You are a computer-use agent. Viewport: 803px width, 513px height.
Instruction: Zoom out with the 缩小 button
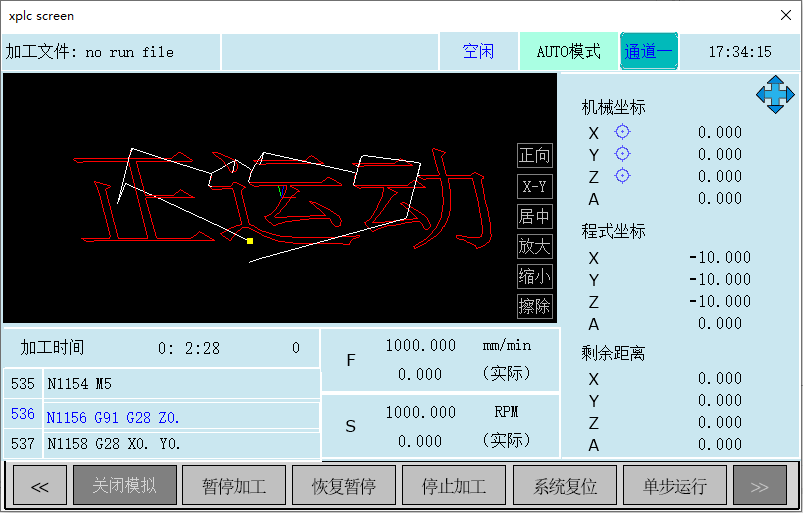[535, 276]
